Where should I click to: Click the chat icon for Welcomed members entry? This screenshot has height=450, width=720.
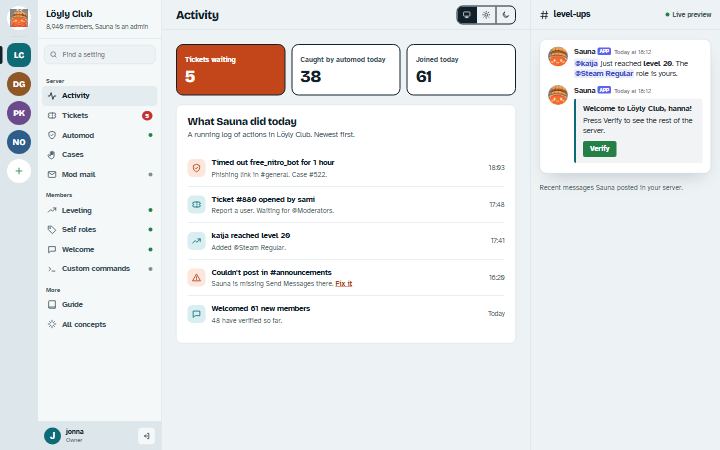tap(196, 314)
